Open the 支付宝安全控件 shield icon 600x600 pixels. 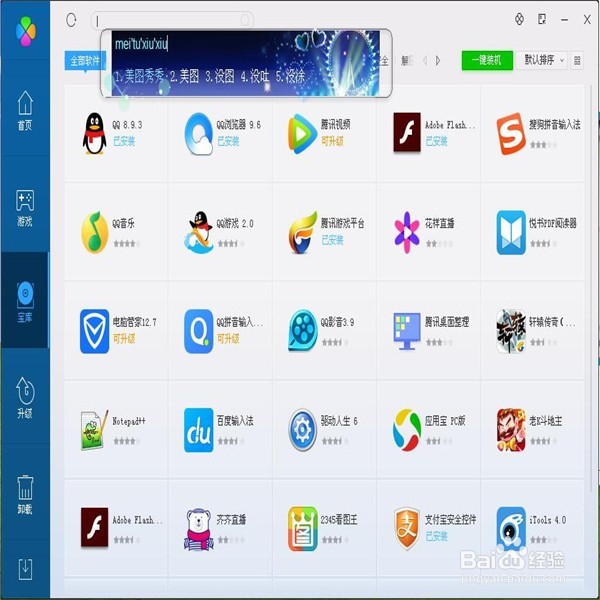tap(407, 529)
